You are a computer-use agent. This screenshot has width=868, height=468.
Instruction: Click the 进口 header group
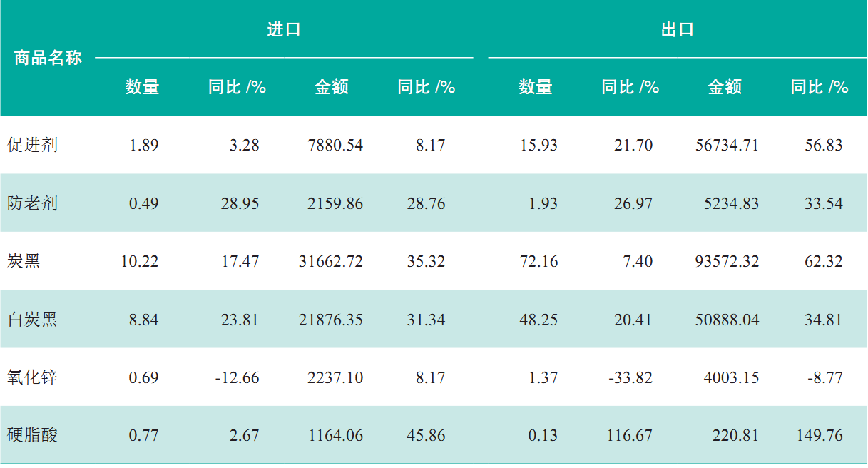pyautogui.click(x=284, y=30)
